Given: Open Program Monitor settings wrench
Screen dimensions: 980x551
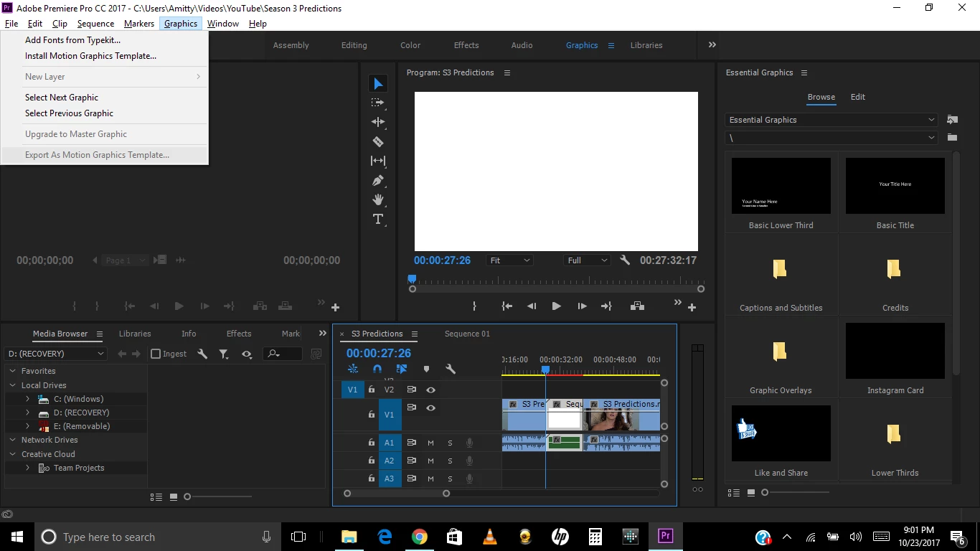Looking at the screenshot, I should tap(625, 260).
